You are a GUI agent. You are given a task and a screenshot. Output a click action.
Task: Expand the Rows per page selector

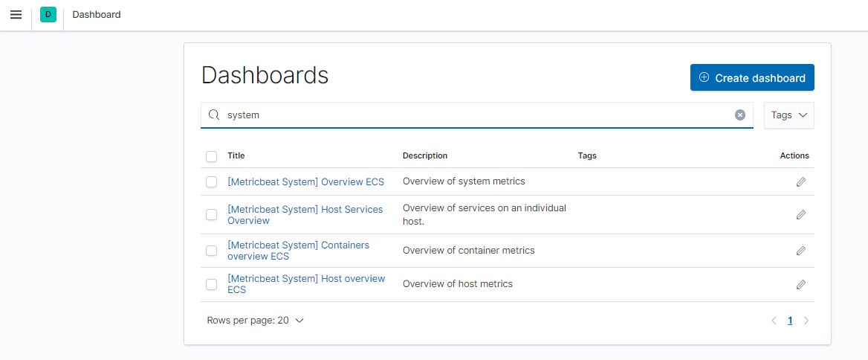click(255, 321)
